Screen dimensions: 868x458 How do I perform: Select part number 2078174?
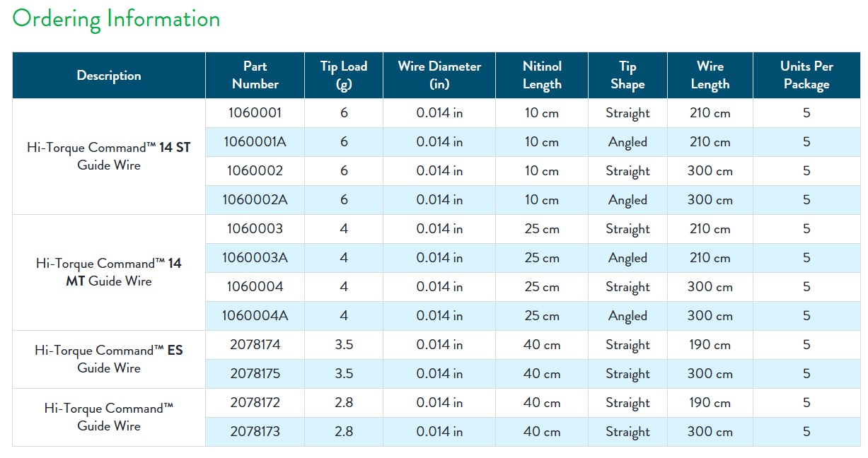pos(255,345)
